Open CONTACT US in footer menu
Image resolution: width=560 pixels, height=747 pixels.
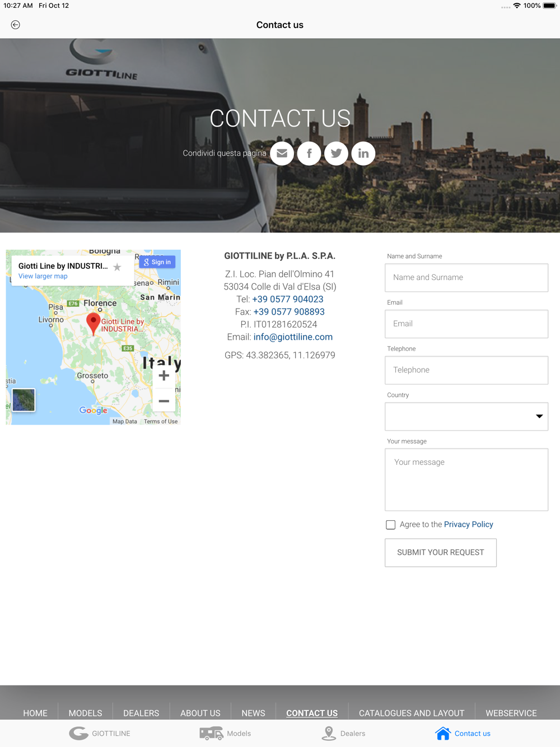point(312,713)
